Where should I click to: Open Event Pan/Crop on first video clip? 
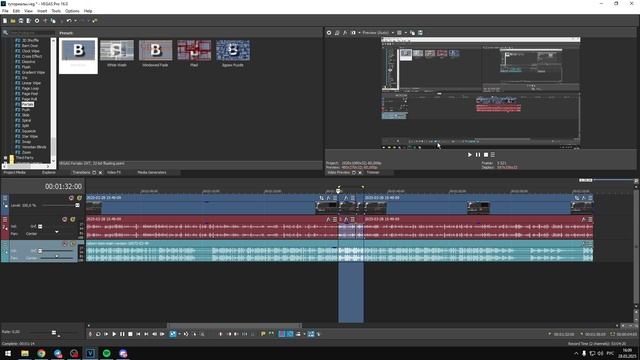[322, 198]
